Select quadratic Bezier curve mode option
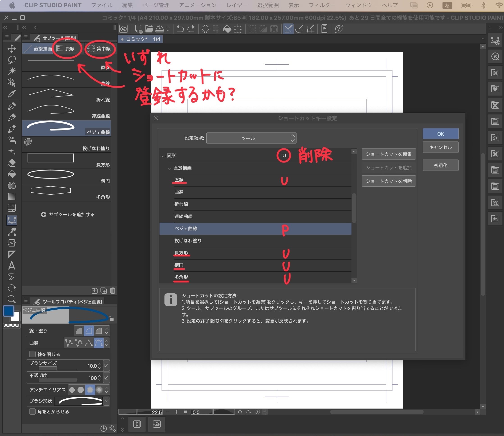 point(89,343)
